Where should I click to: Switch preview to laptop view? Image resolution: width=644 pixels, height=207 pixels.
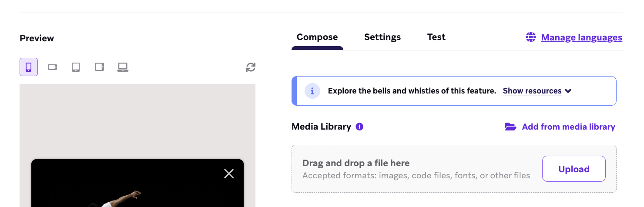point(123,67)
